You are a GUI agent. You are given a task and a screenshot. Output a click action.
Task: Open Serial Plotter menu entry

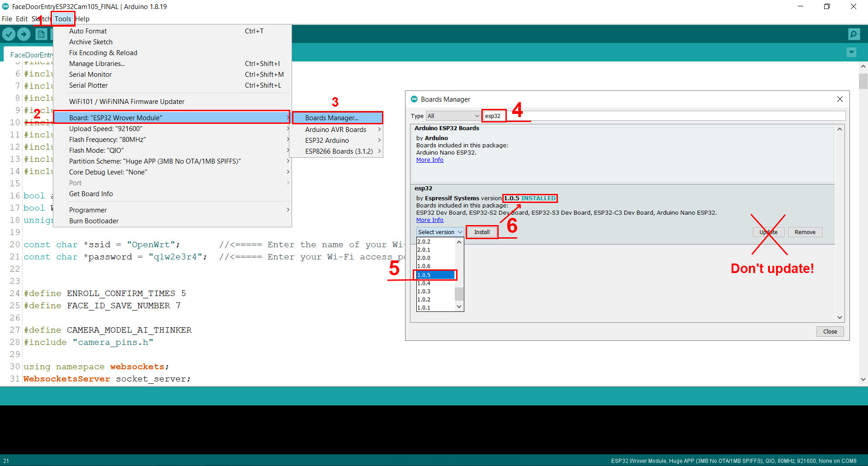tap(172, 85)
